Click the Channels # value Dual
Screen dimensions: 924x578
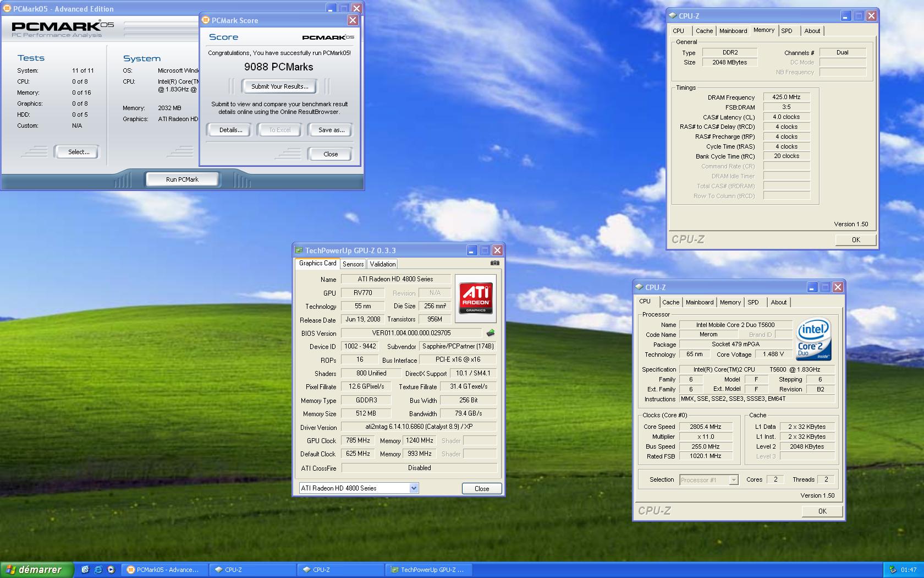coord(843,53)
